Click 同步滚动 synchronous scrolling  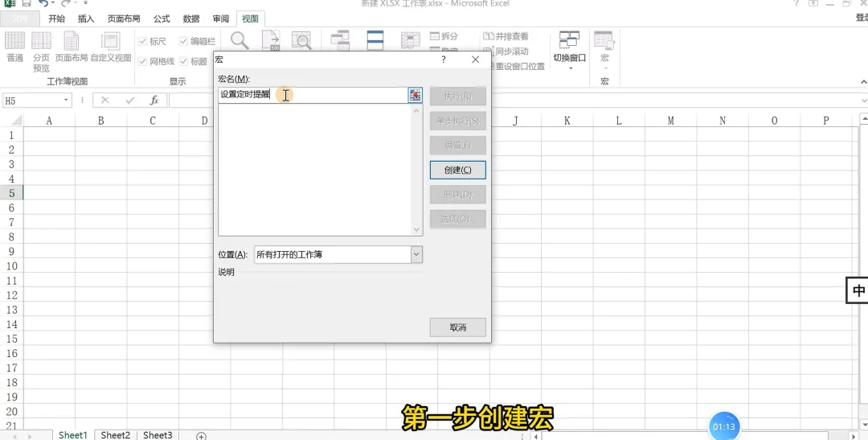coord(506,51)
